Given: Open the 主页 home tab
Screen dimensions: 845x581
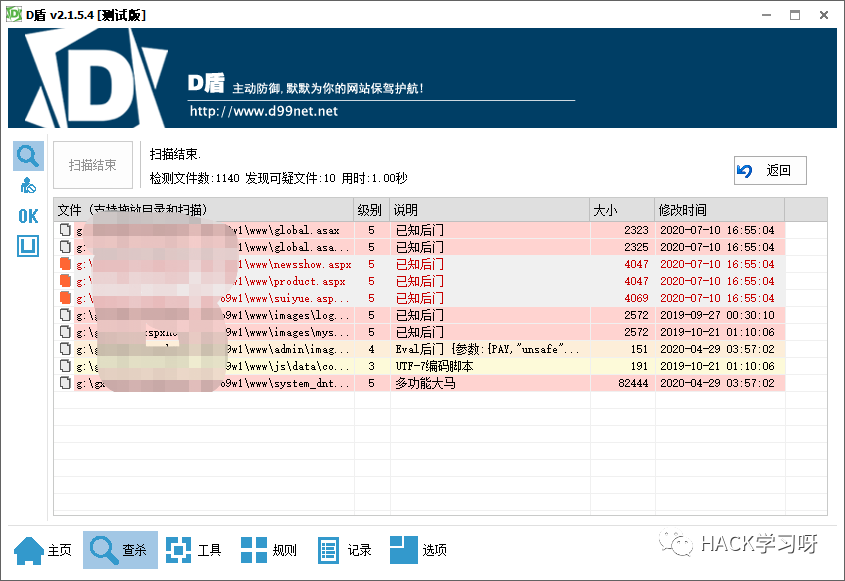Looking at the screenshot, I should tap(43, 550).
